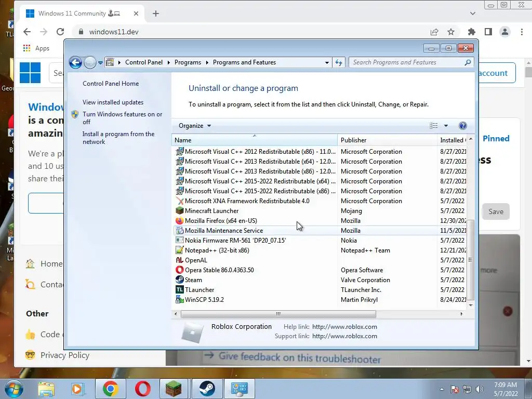Image resolution: width=532 pixels, height=399 pixels.
Task: Click the Chrome address bar showing windows11.dev
Action: pyautogui.click(x=251, y=32)
